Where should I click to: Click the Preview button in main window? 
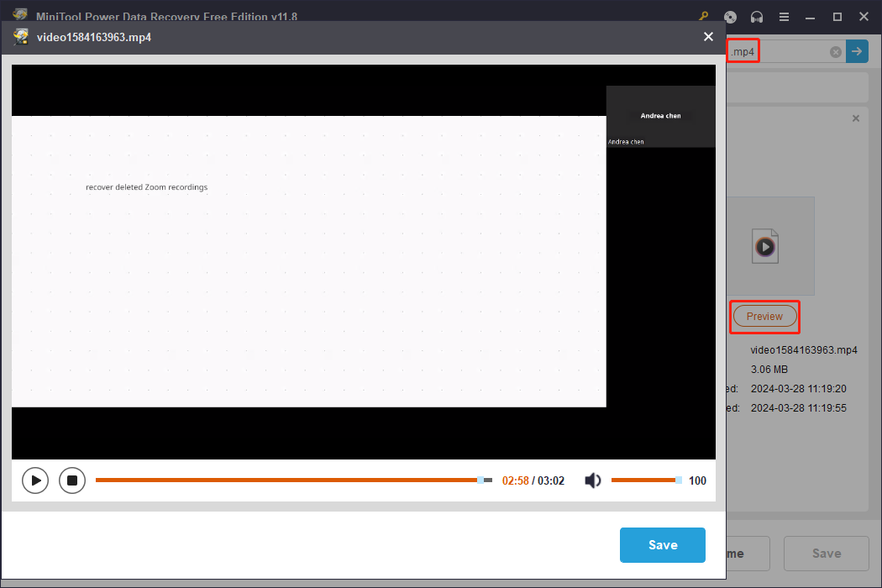point(764,316)
